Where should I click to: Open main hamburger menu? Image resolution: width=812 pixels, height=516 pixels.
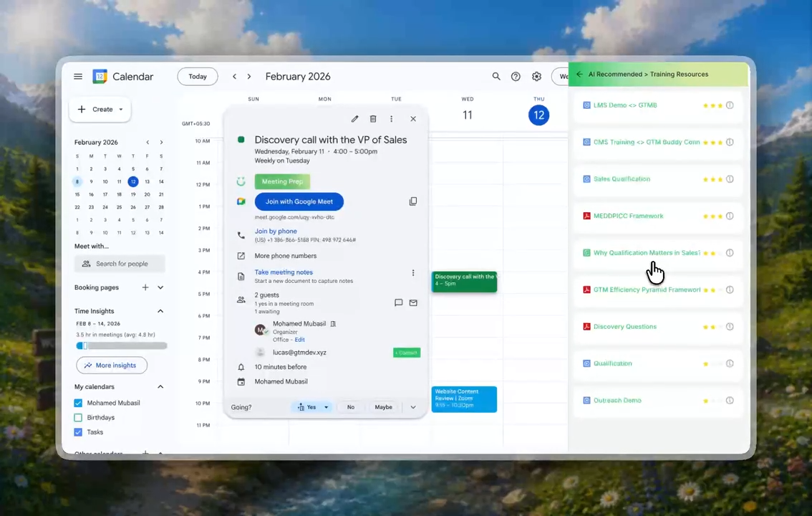click(x=78, y=76)
